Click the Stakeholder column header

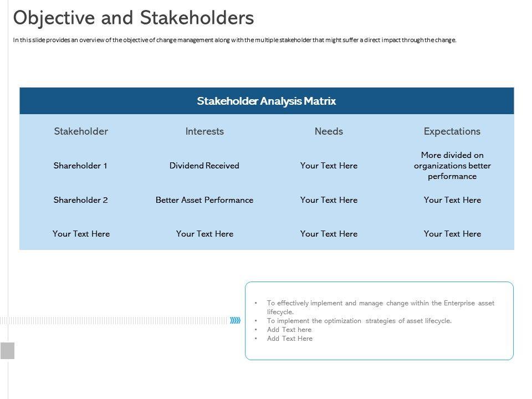click(x=81, y=131)
